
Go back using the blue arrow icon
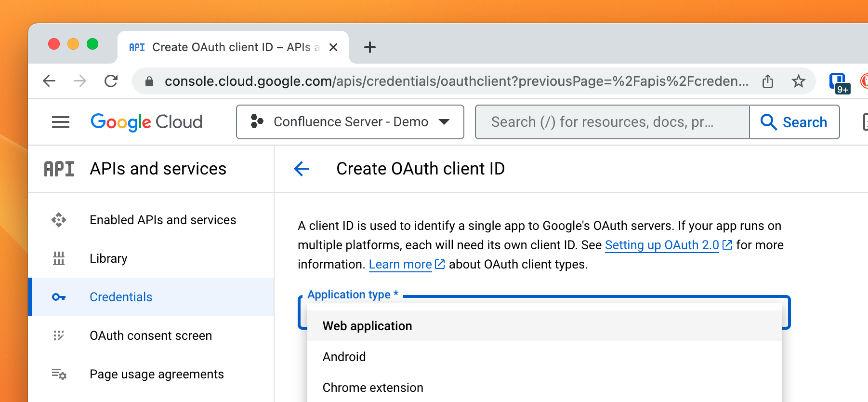302,169
